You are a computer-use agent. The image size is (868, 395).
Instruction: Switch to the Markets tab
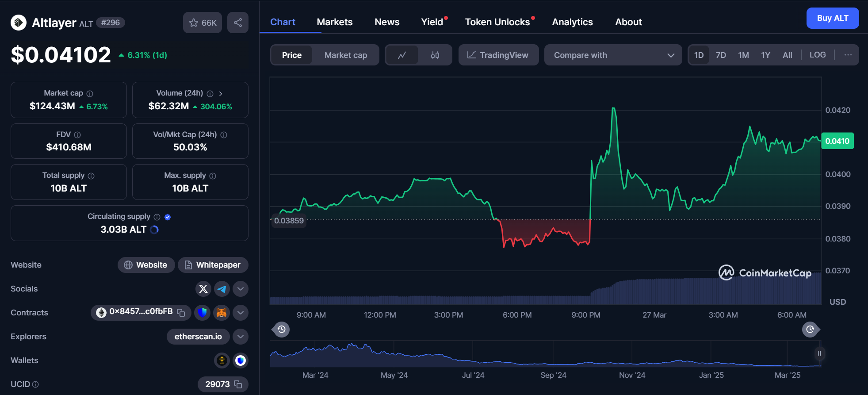pos(335,22)
